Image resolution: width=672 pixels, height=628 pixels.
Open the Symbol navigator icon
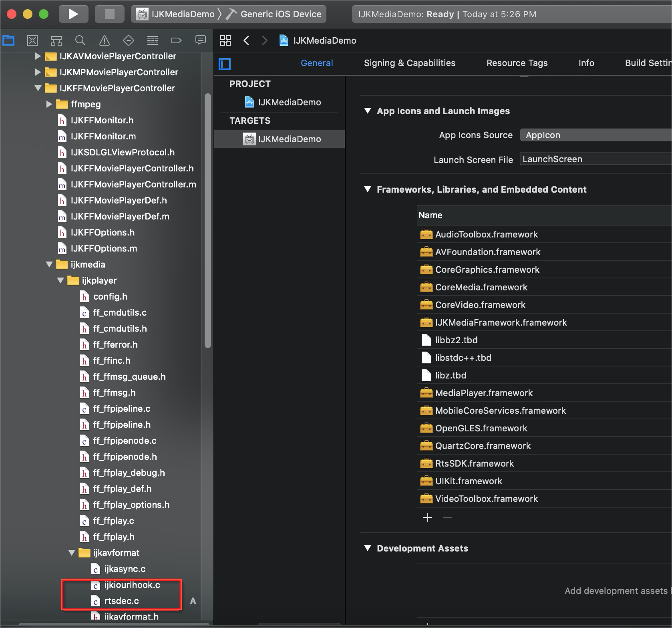(56, 40)
